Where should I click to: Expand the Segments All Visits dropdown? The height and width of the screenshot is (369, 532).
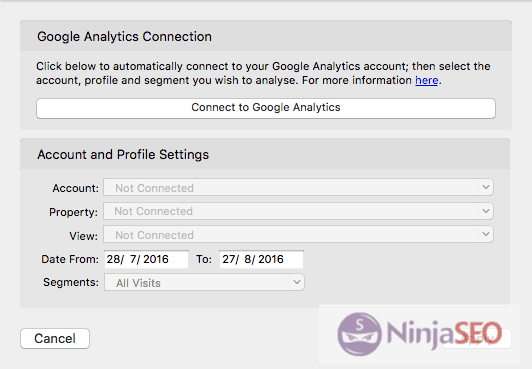click(x=204, y=283)
